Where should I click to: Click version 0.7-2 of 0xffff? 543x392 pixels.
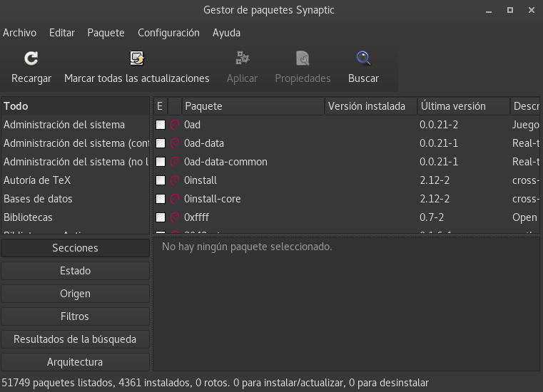(432, 217)
